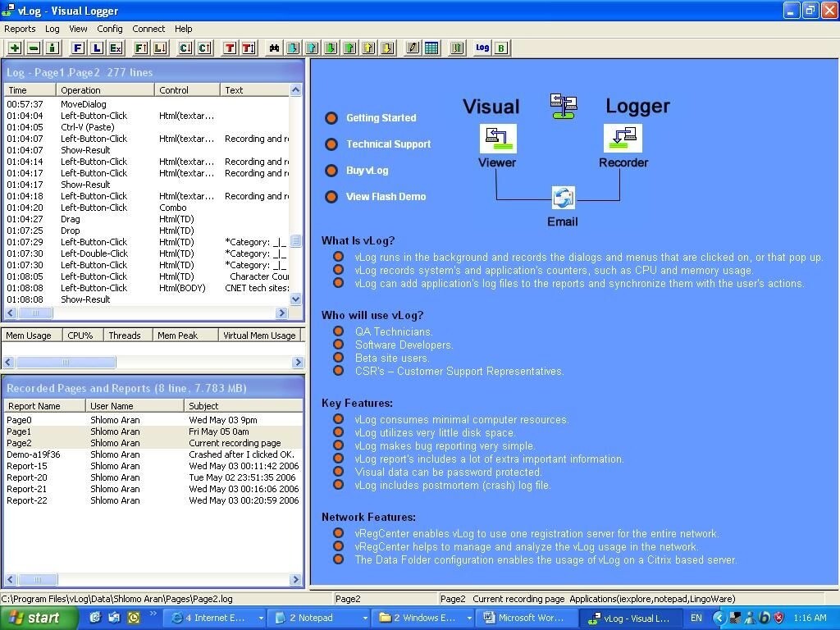
Task: Select the Report-22 row
Action: pyautogui.click(x=153, y=500)
